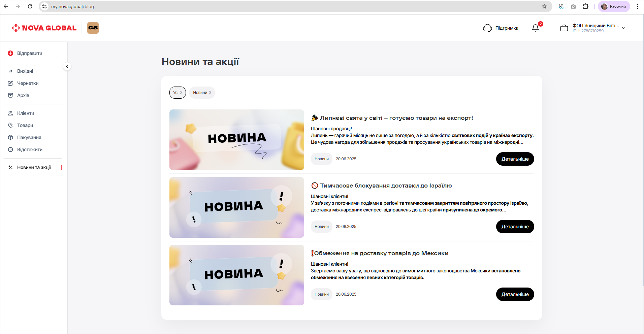The height and width of the screenshot is (334, 644).
Task: Collapse the sidebar with the chevron button
Action: click(x=67, y=66)
